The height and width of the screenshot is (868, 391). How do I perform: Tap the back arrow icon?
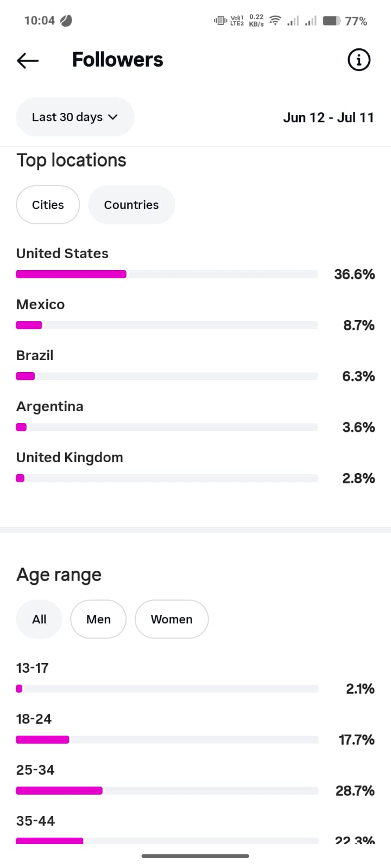[28, 60]
